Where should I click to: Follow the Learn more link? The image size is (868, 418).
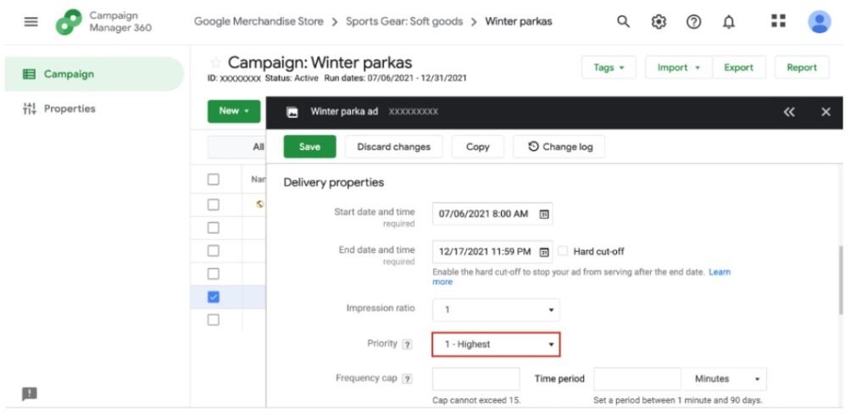pos(720,272)
